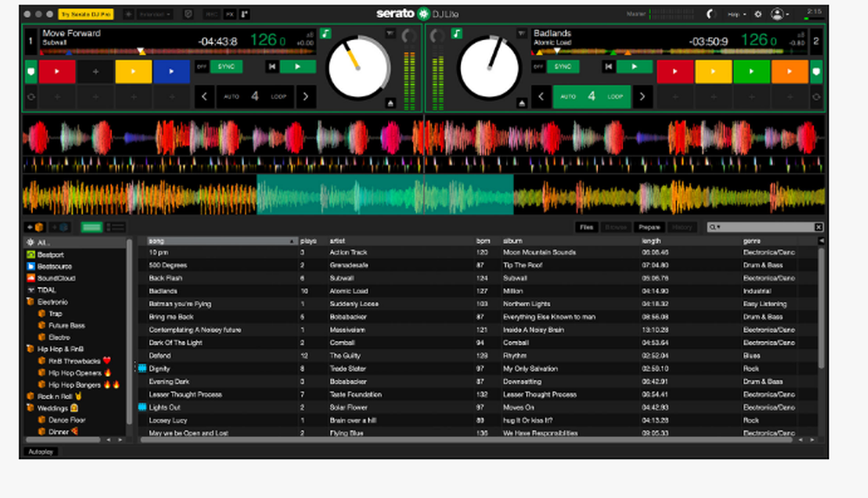Screen dimensions: 868x498
Task: Toggle deck 1 key lock music note
Action: [x=325, y=34]
